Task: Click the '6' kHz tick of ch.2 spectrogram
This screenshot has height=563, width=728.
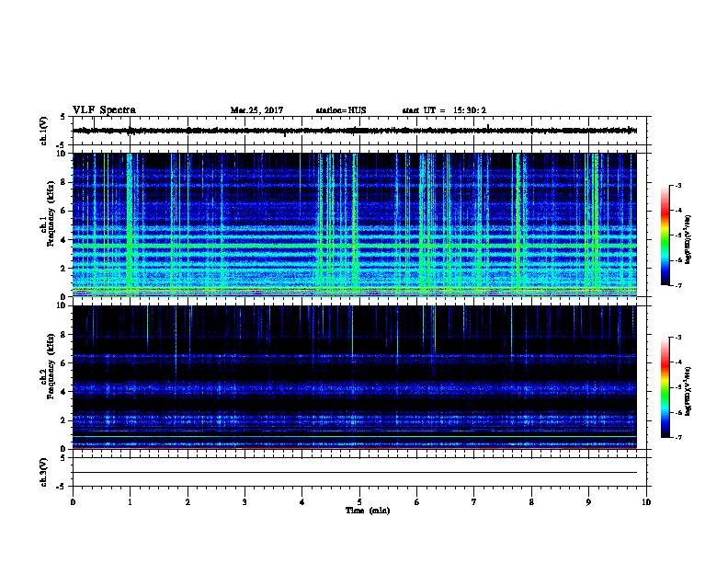Action: [64, 363]
